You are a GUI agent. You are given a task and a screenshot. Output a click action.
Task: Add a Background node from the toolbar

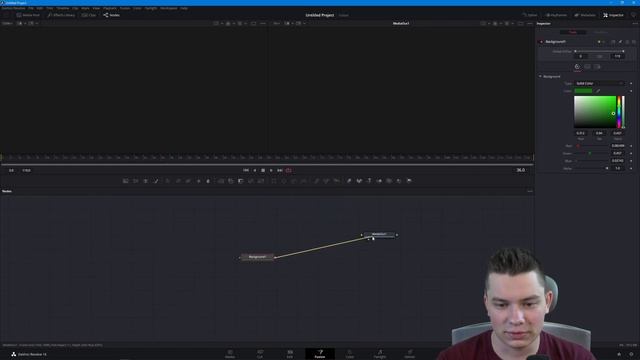(125, 181)
